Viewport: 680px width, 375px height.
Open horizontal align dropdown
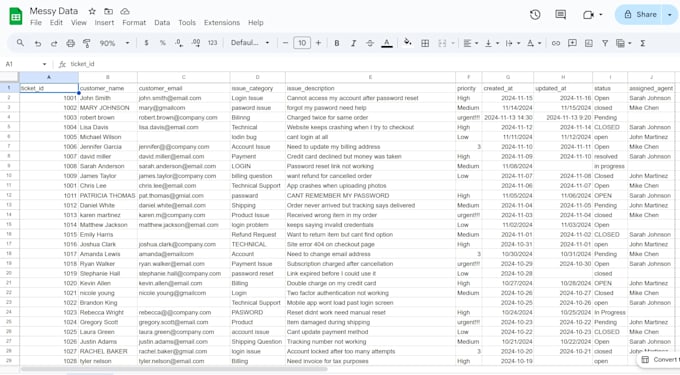coord(471,43)
